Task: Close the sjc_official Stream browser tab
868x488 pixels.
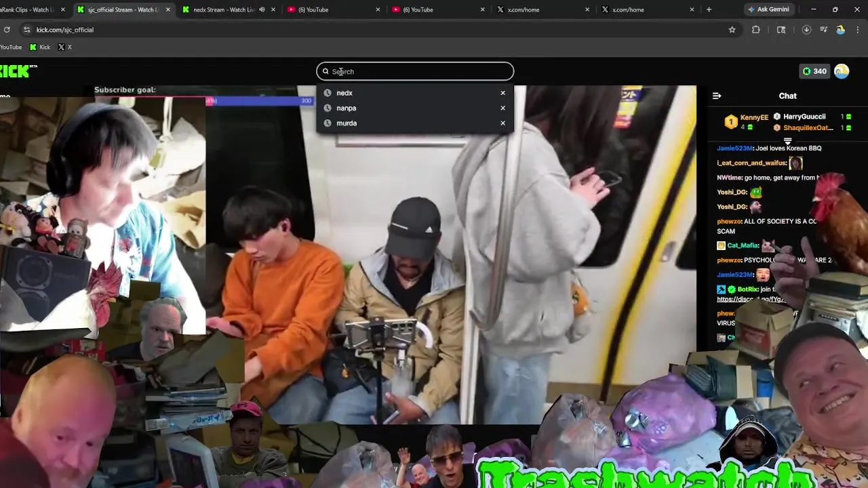Action: [x=167, y=9]
